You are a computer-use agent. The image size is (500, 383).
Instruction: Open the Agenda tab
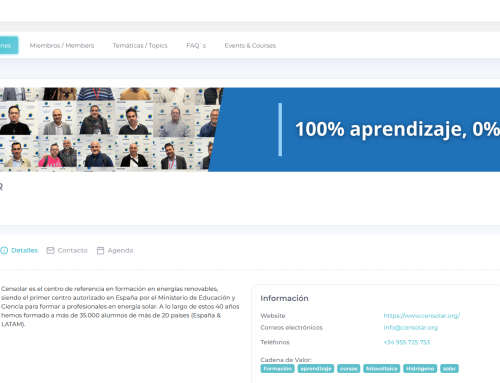tap(115, 250)
